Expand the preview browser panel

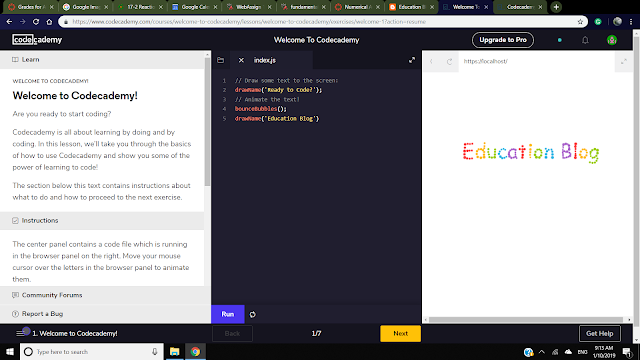click(x=624, y=61)
